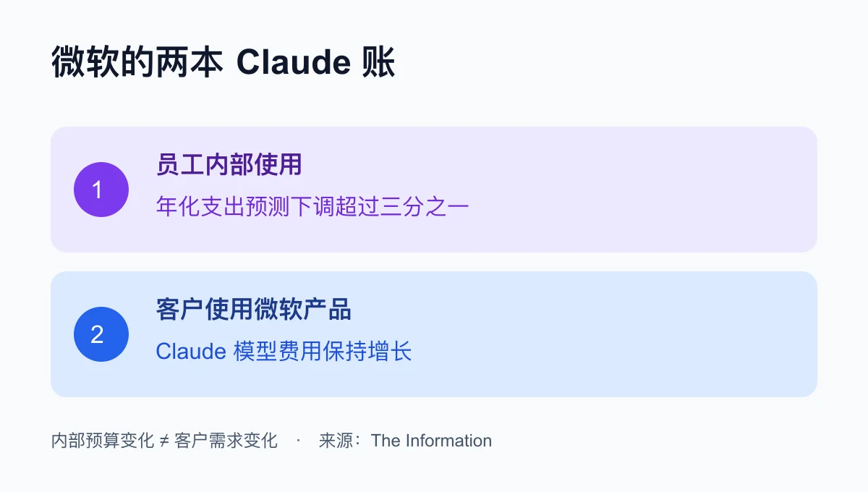Viewport: 868px width, 492px height.
Task: Open The Information source reference
Action: [x=431, y=441]
